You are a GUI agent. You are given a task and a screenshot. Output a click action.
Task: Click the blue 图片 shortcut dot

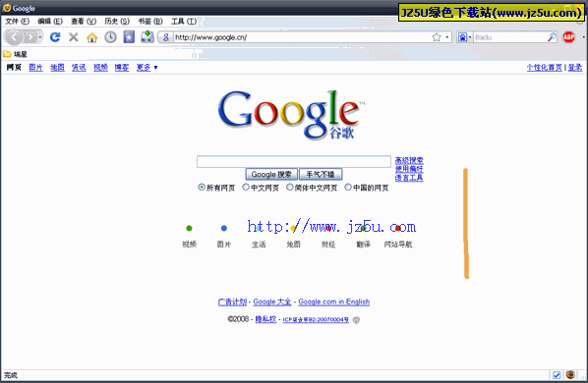coord(224,228)
